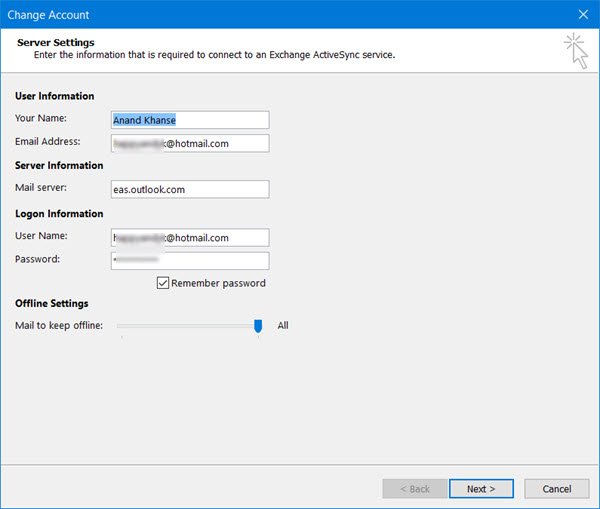Focus the Email Address input box

pyautogui.click(x=190, y=143)
